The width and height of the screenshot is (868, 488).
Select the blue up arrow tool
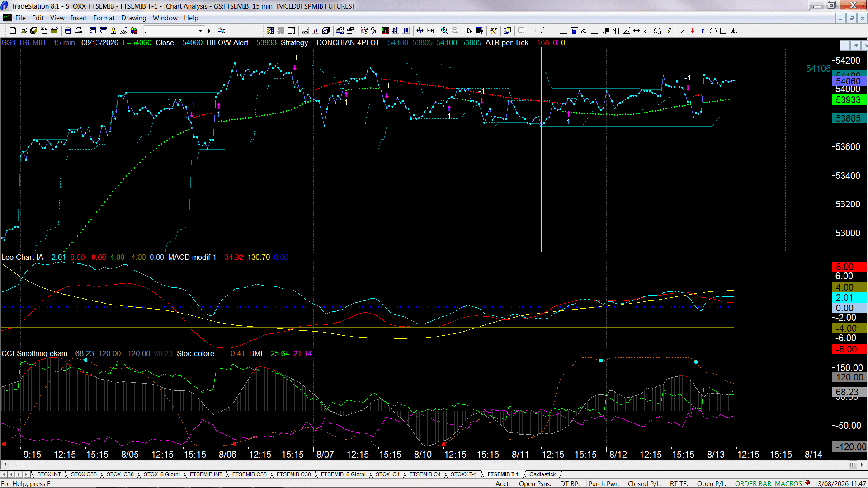tap(703, 31)
